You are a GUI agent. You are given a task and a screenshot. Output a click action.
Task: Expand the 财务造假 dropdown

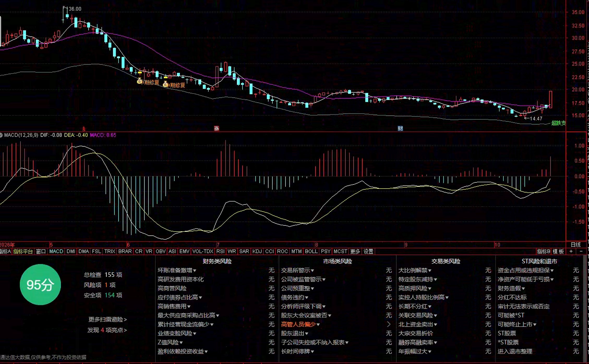click(511, 288)
